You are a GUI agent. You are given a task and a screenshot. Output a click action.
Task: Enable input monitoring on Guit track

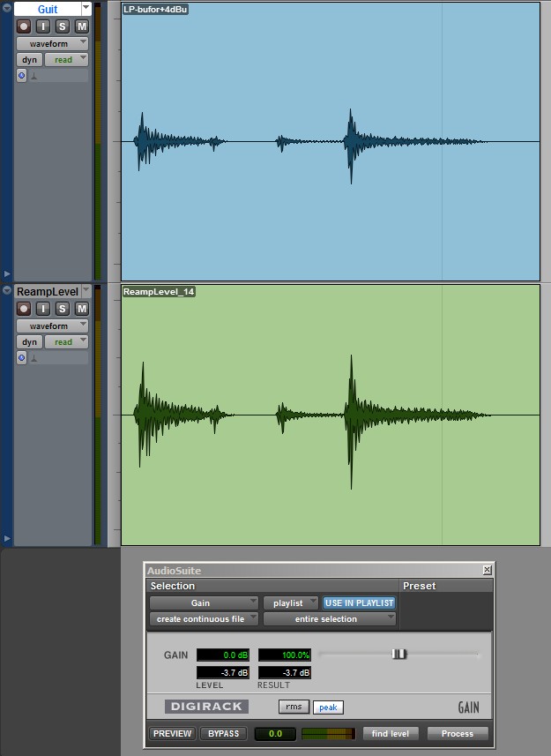[x=43, y=26]
